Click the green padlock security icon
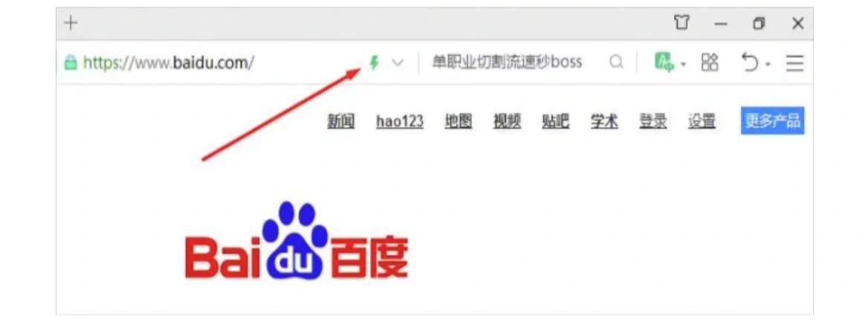The width and height of the screenshot is (868, 328). point(71,62)
